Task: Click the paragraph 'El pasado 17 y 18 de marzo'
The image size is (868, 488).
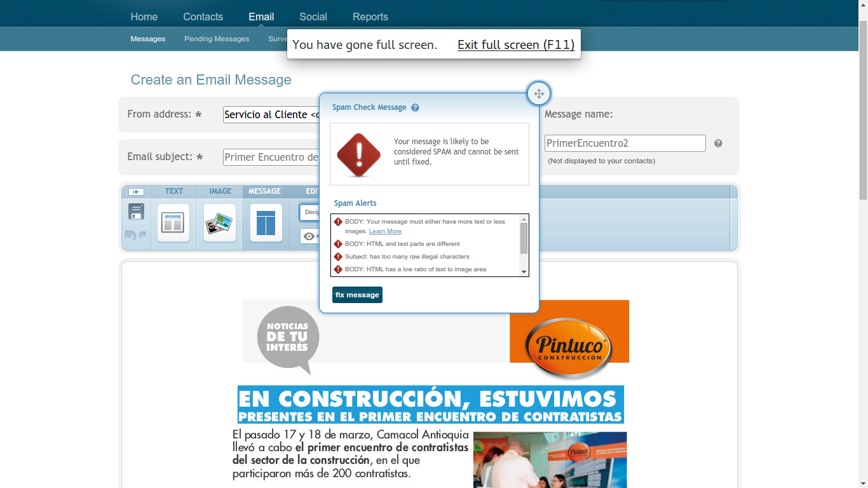Action: [x=351, y=454]
